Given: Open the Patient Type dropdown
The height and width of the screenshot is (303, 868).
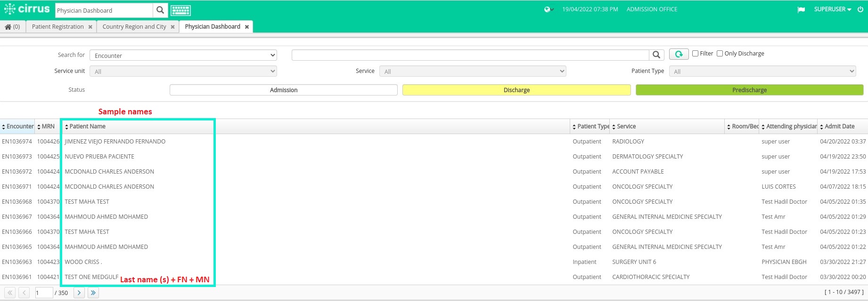Looking at the screenshot, I should [762, 72].
